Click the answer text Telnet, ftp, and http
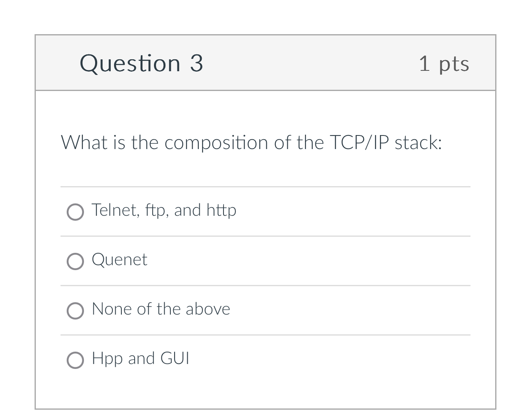The image size is (531, 420). pyautogui.click(x=164, y=210)
